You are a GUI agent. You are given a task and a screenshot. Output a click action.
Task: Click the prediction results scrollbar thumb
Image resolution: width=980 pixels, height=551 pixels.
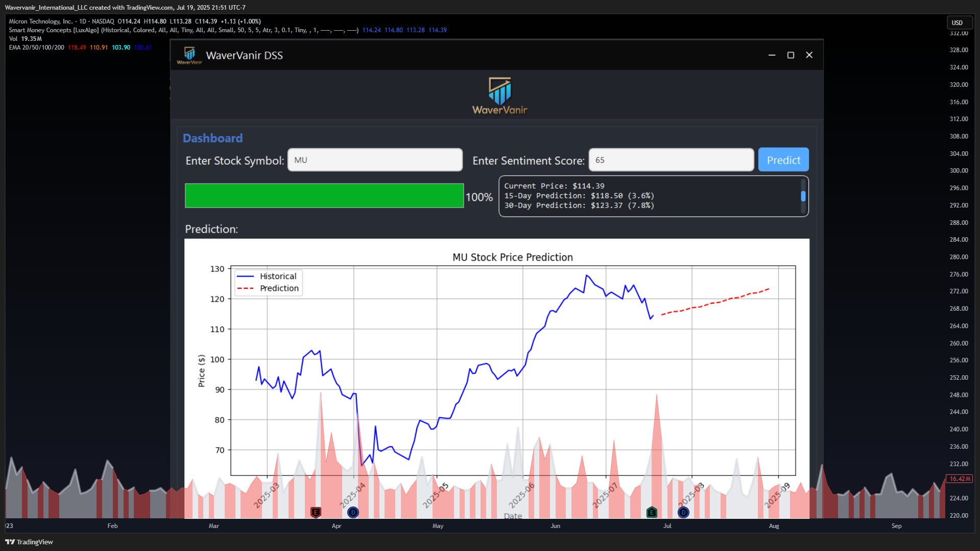coord(803,196)
